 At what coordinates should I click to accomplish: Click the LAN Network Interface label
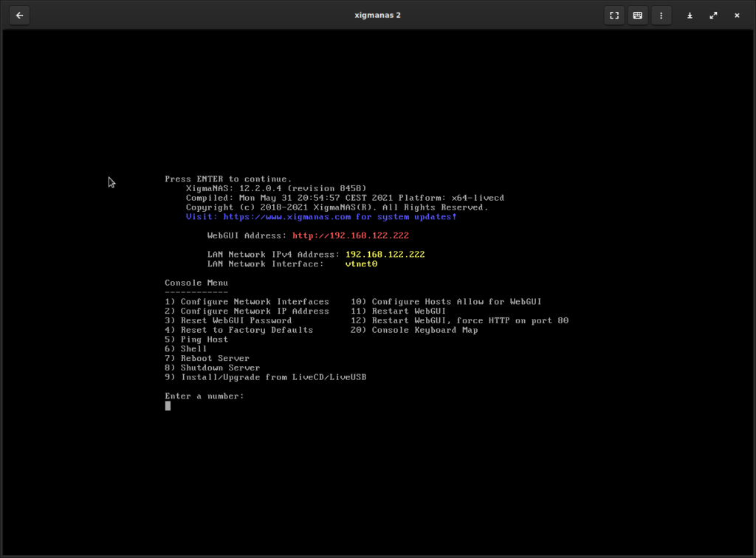265,264
